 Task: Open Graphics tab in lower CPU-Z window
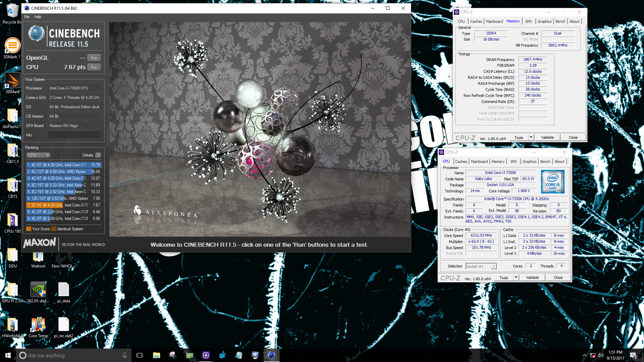coord(529,162)
